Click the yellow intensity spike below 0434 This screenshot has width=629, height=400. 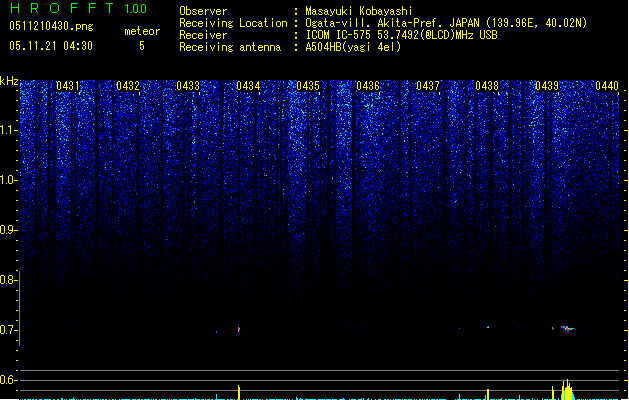[x=239, y=392]
